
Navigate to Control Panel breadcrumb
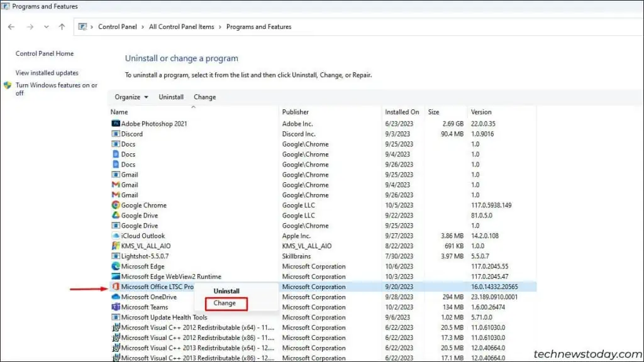118,26
